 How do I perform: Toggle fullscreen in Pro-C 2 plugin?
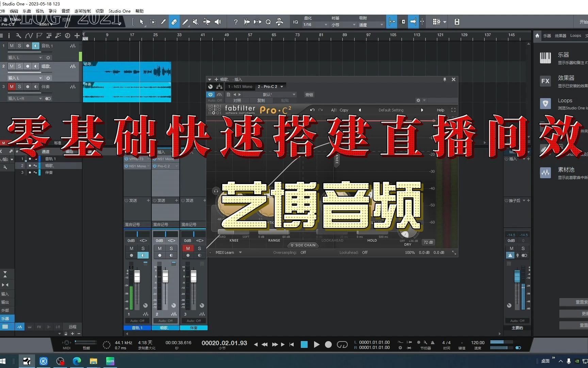tap(453, 110)
